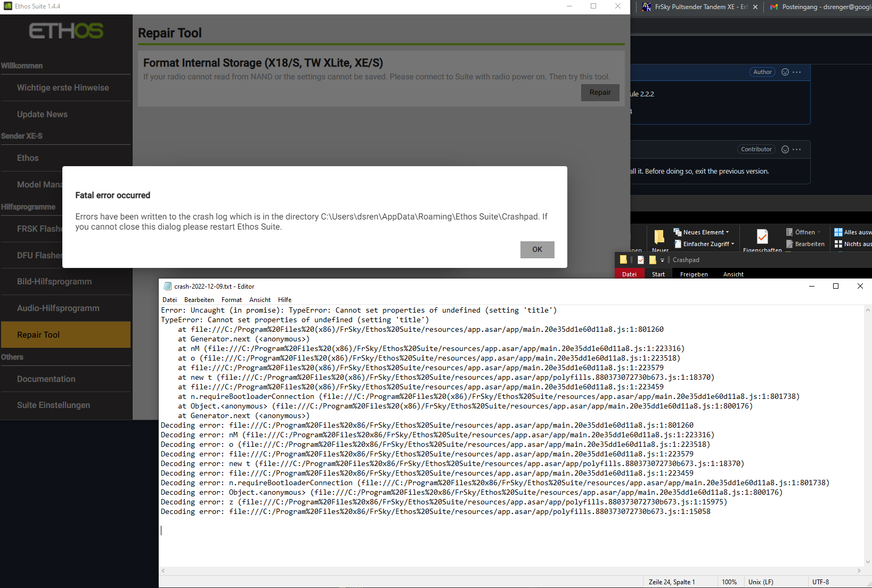Click the properties icon in quick access toolbar
This screenshot has width=872, height=588.
(640, 259)
